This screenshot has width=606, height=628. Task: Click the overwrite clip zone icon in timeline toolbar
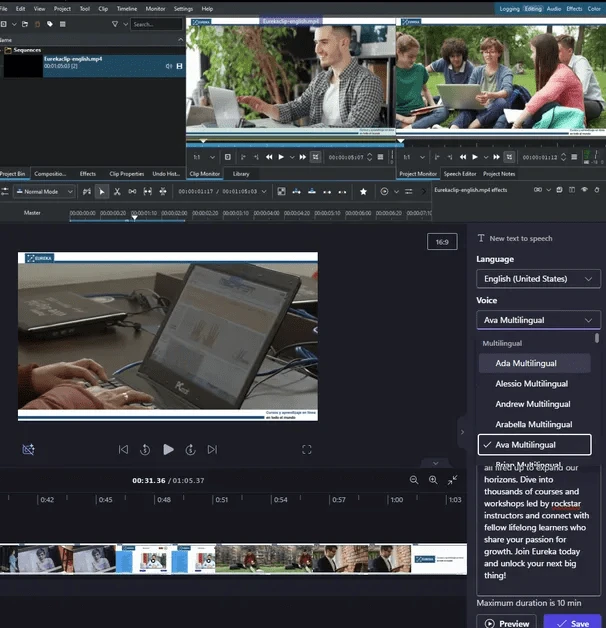(312, 191)
